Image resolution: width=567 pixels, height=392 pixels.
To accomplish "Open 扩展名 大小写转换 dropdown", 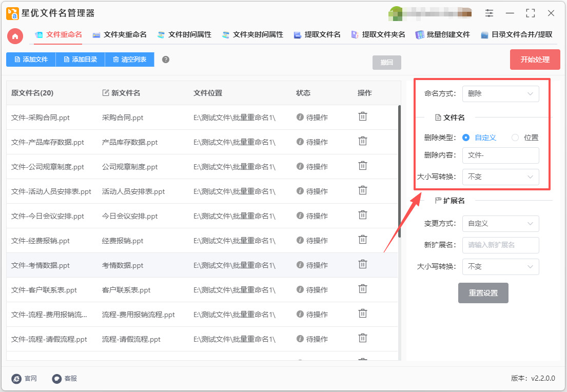I will coord(500,266).
